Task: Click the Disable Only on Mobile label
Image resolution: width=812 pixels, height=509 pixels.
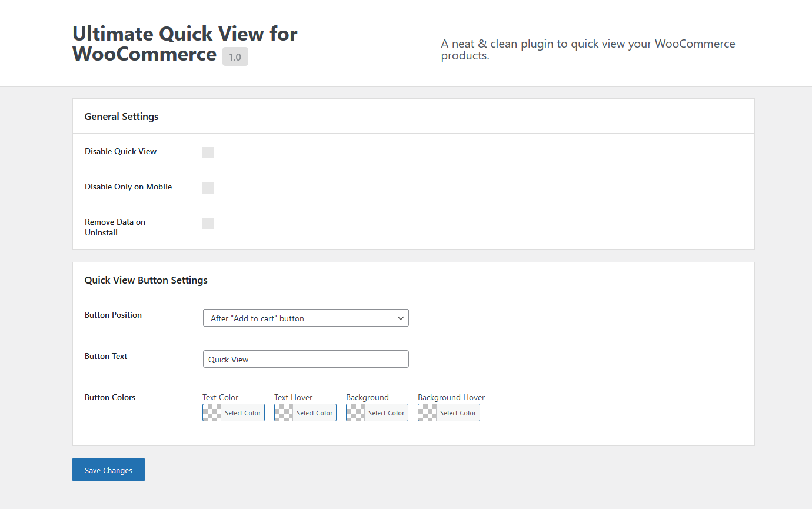Action: (x=128, y=187)
